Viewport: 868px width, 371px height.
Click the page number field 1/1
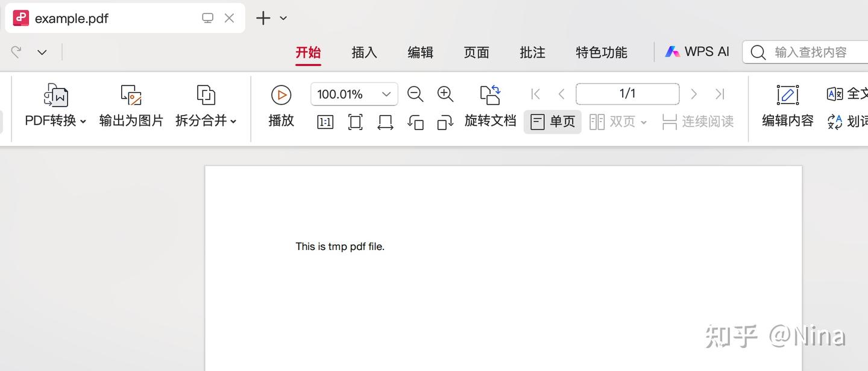coord(627,94)
